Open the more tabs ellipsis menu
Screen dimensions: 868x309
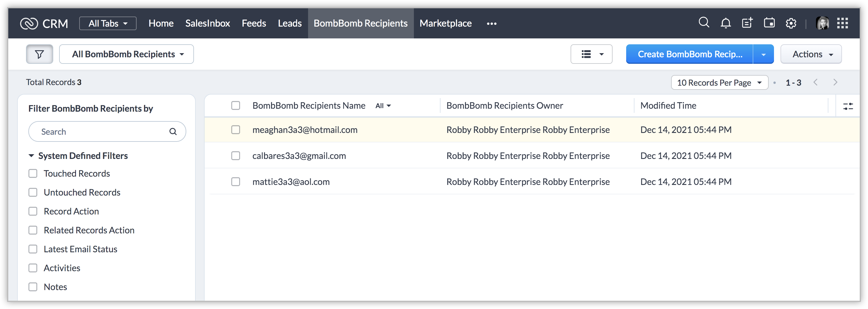(x=492, y=24)
